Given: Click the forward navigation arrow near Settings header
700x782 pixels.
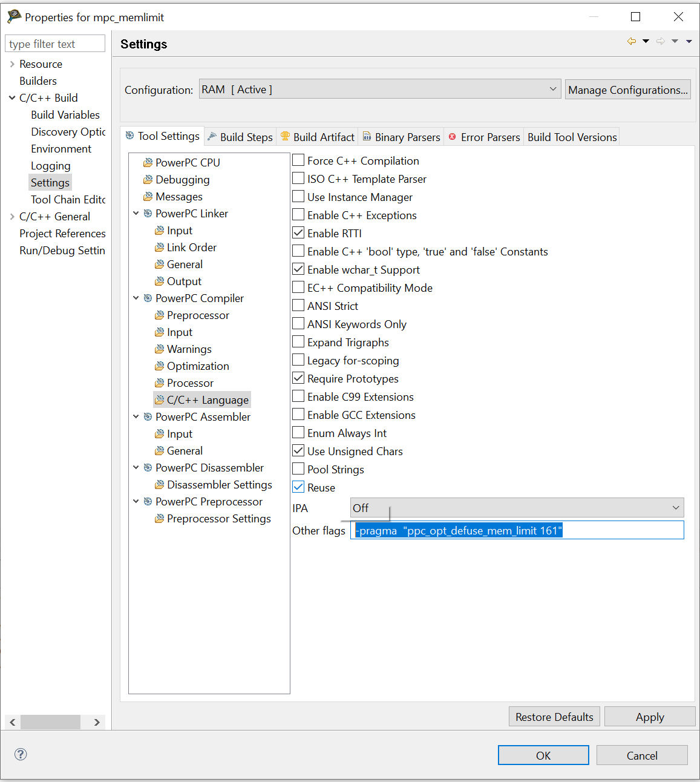Looking at the screenshot, I should 660,41.
